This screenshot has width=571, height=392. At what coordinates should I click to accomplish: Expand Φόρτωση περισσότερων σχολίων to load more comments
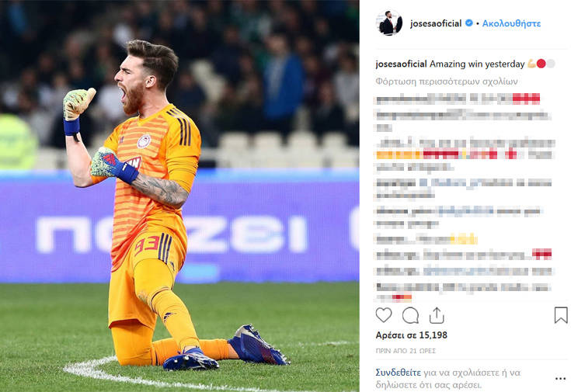tap(447, 82)
